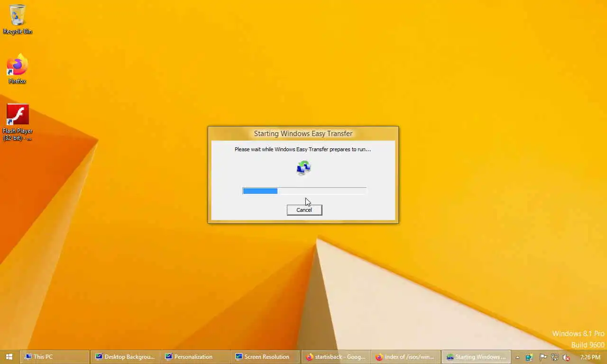Switch to This PC taskbar window
607x364 pixels.
pyautogui.click(x=55, y=357)
